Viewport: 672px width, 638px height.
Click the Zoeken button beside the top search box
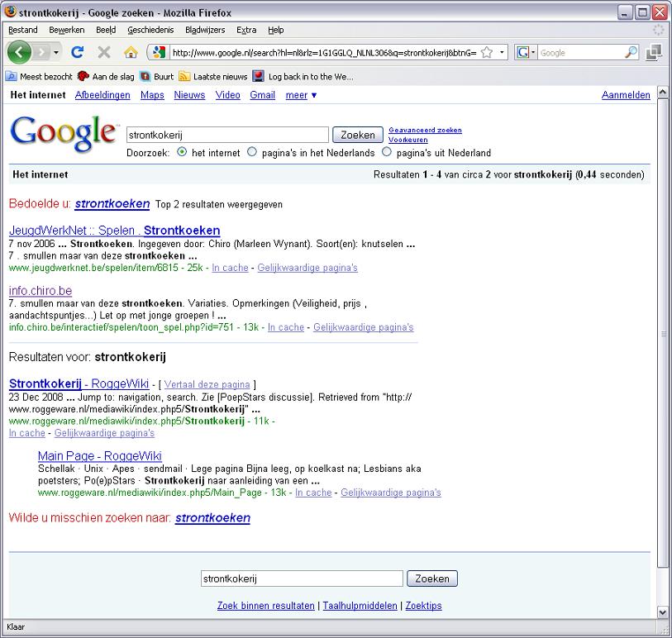click(357, 135)
